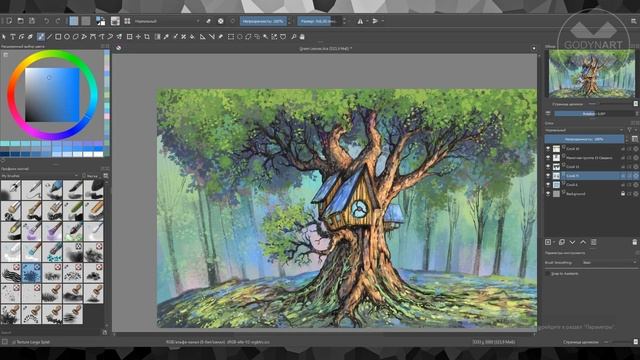Select the Zoom magnifier tool
Viewport: 640px width, 360px height.
[x=293, y=37]
